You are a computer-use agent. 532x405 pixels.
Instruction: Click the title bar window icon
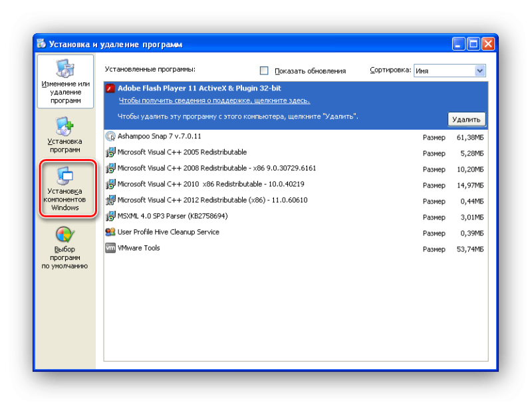point(41,44)
